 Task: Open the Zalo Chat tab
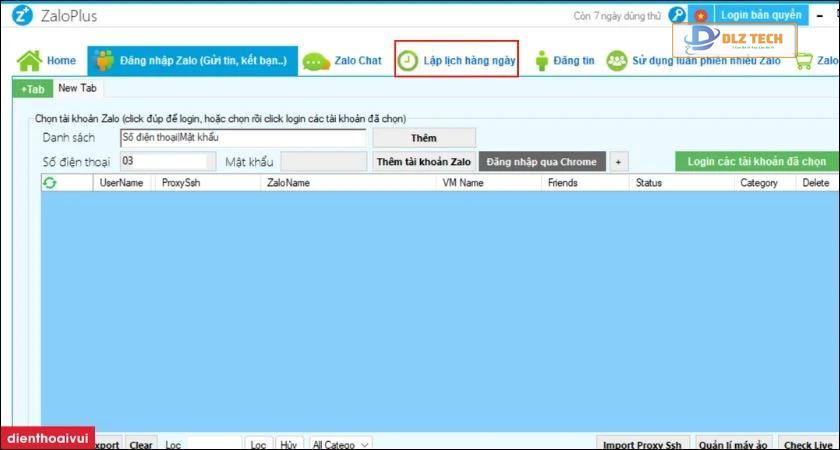click(343, 61)
